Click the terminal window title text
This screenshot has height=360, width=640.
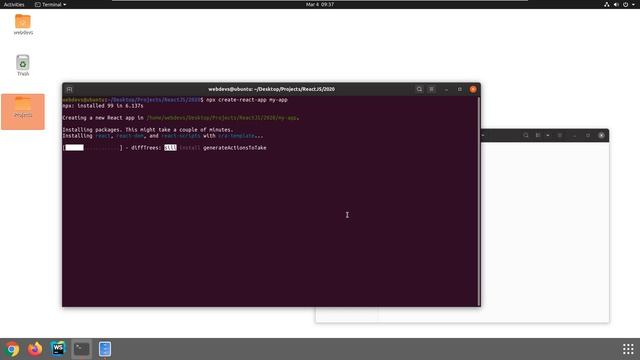(x=271, y=89)
